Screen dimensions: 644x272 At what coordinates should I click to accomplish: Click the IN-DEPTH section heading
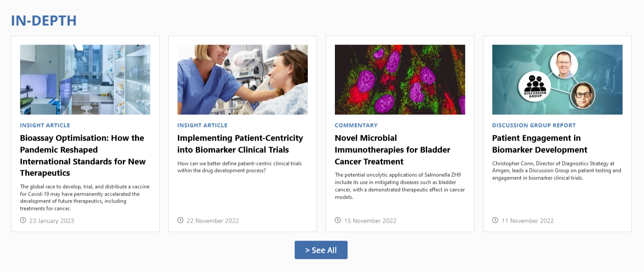click(x=44, y=21)
